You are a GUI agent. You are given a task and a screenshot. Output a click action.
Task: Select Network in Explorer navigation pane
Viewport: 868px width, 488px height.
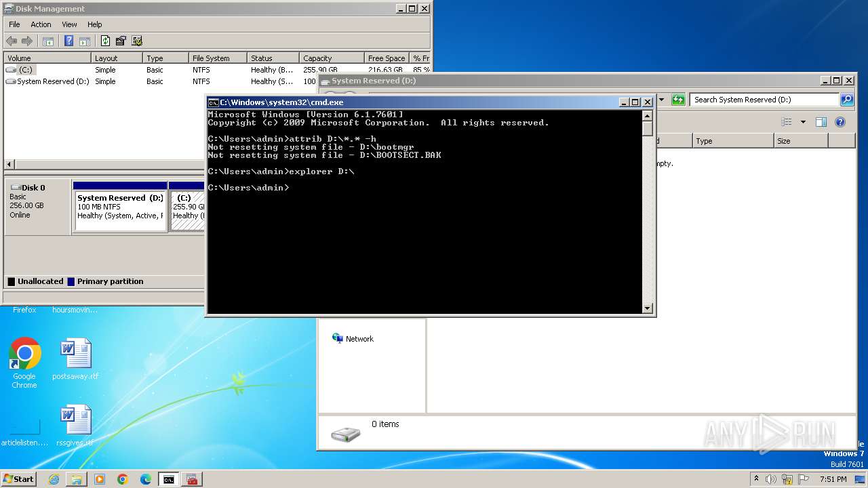(353, 339)
